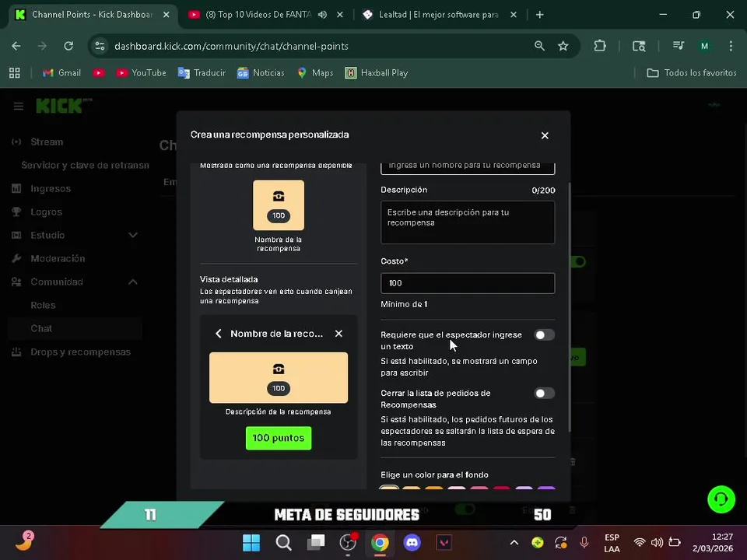Open Discord from the taskbar
Image resolution: width=747 pixels, height=560 pixels.
click(x=412, y=542)
